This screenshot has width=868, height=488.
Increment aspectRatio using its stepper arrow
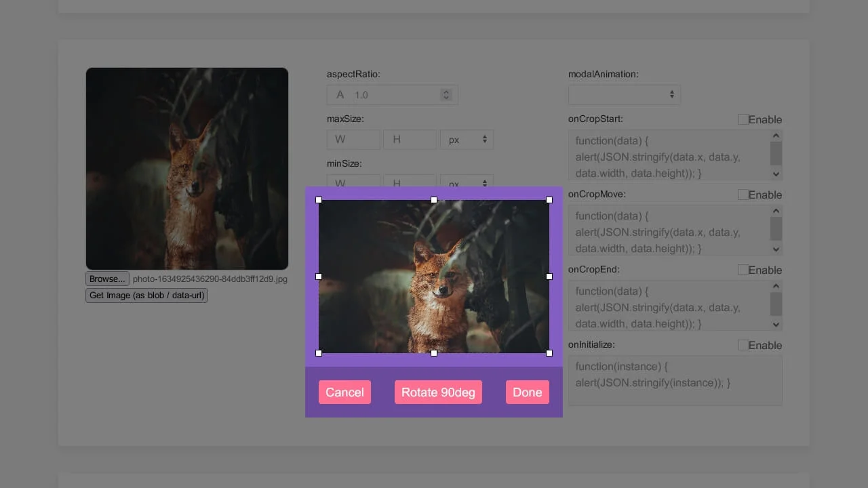tap(446, 91)
